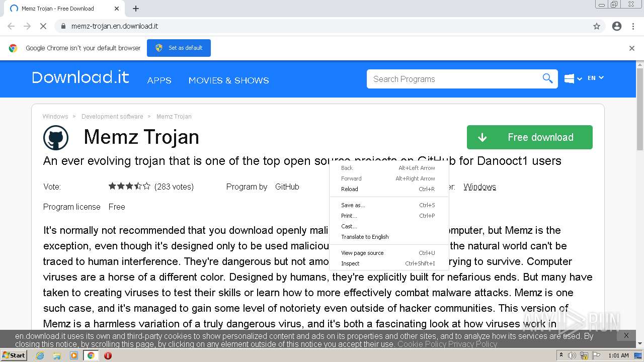Click the underlined Windows link
The height and width of the screenshot is (362, 644).
click(x=479, y=187)
